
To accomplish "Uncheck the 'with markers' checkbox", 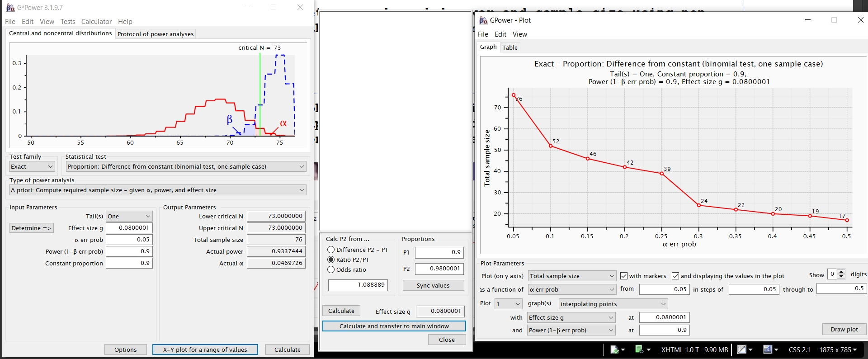I will click(624, 276).
